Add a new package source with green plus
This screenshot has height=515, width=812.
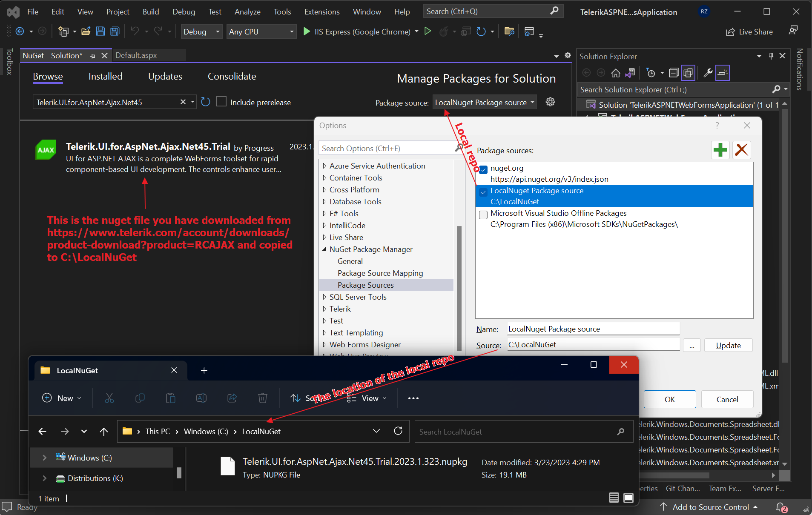[x=720, y=150]
